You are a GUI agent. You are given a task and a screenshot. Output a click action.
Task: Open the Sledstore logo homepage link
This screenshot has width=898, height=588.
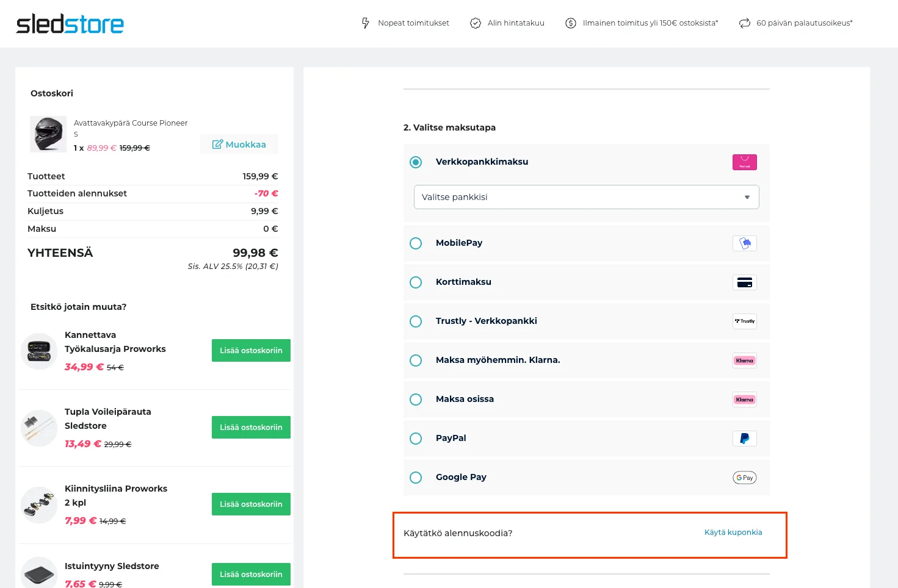[x=70, y=24]
